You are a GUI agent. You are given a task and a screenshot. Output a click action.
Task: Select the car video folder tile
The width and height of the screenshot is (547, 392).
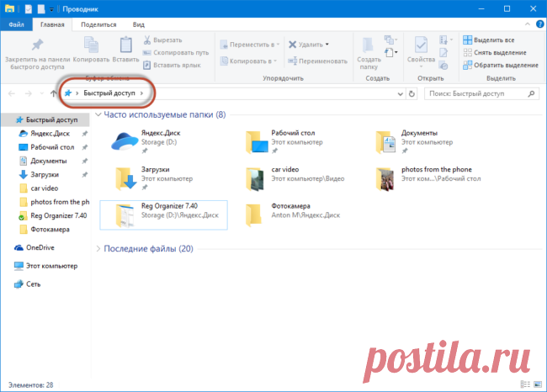(x=295, y=178)
